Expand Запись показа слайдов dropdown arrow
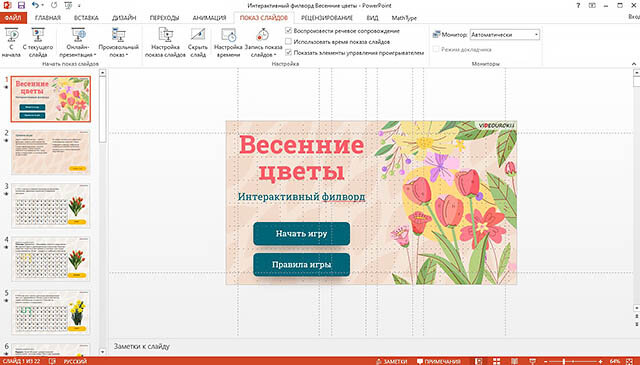 275,55
